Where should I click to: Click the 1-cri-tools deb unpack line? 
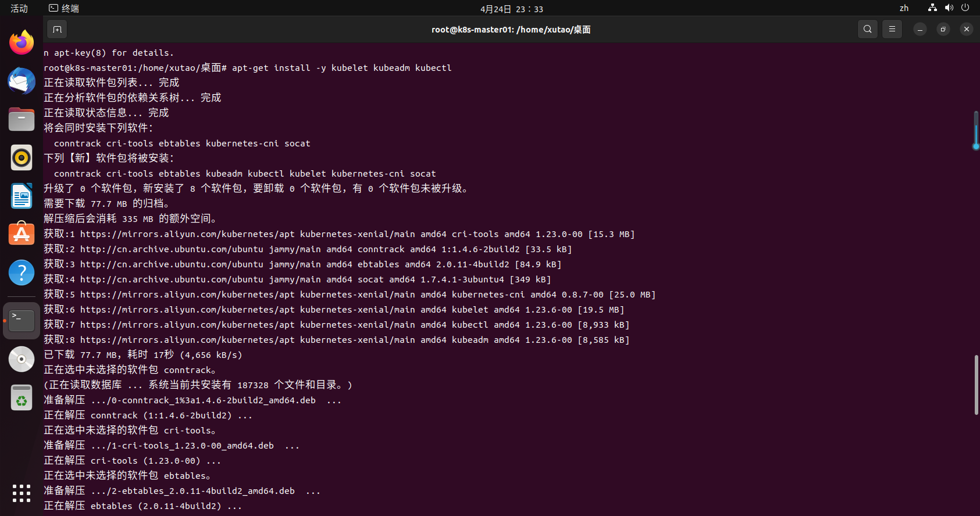coord(172,446)
